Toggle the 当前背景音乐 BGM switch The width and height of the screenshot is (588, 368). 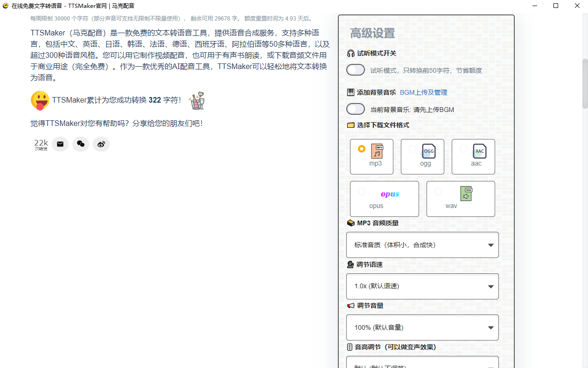pyautogui.click(x=356, y=109)
